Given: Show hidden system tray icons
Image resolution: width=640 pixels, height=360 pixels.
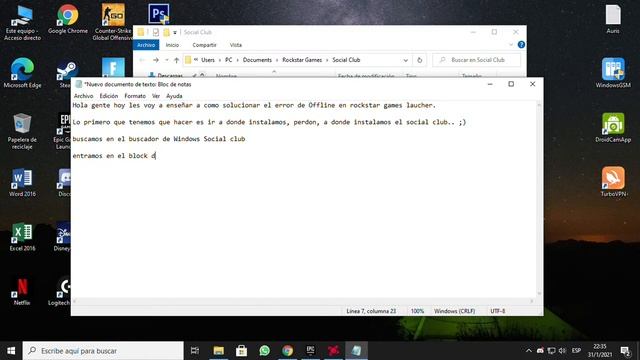Looking at the screenshot, I should point(529,351).
